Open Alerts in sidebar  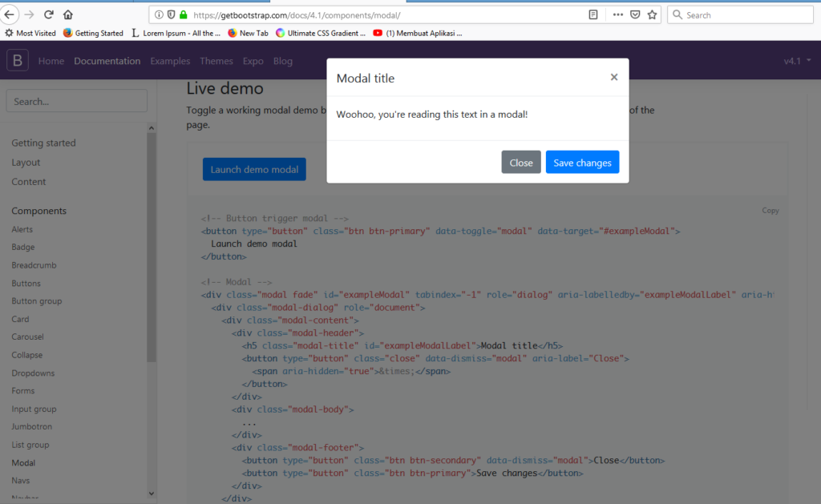pyautogui.click(x=22, y=229)
